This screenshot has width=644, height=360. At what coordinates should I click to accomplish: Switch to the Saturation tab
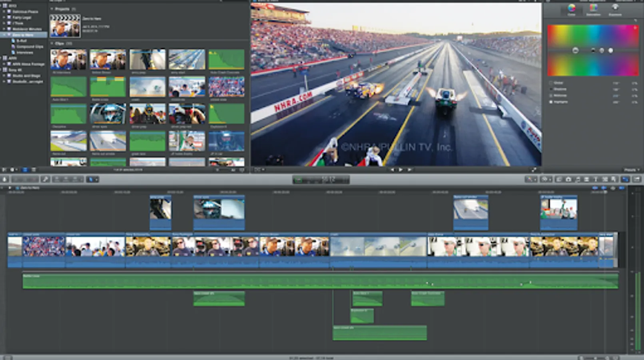[593, 10]
